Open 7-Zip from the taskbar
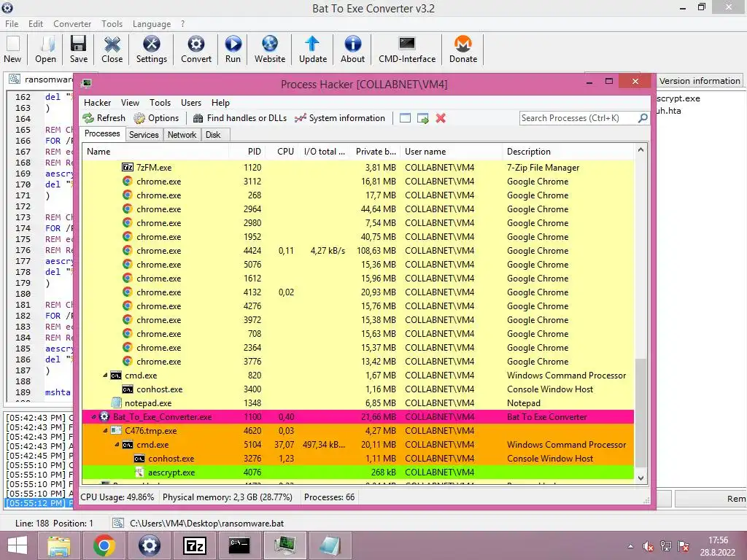This screenshot has height=560, width=747. (194, 545)
